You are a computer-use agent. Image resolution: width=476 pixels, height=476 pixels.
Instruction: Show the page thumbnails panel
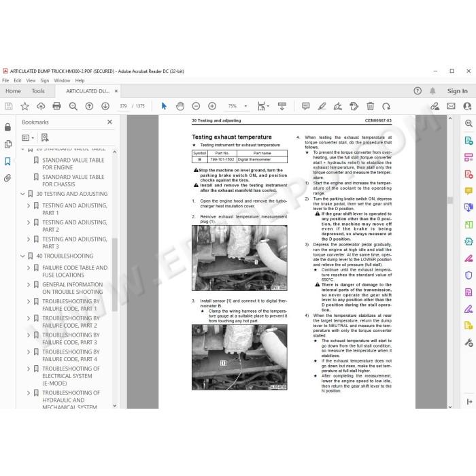tap(8, 144)
